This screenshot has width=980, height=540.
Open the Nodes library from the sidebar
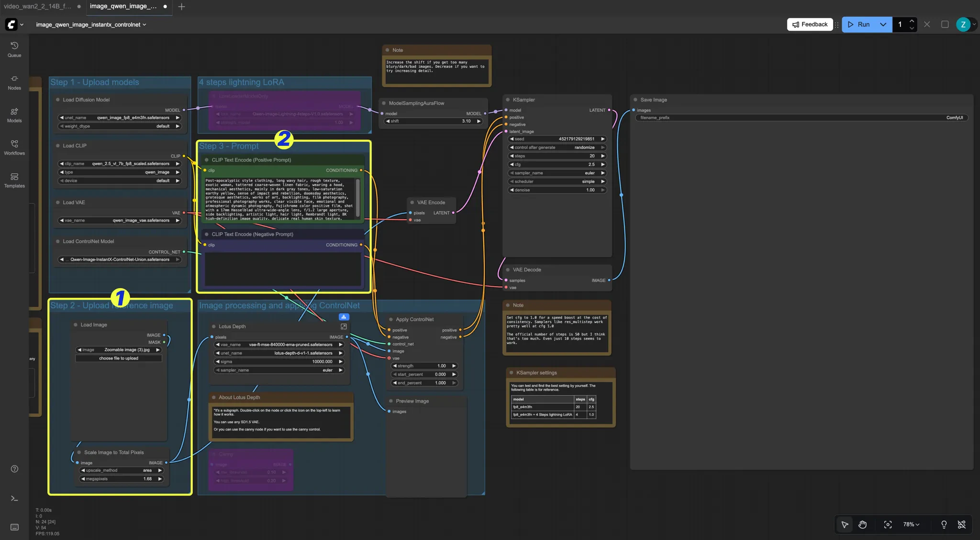[x=14, y=82]
